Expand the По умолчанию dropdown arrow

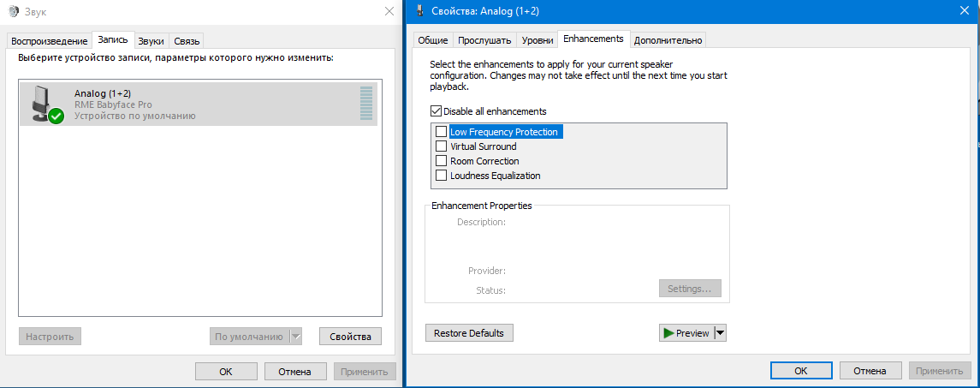point(296,337)
